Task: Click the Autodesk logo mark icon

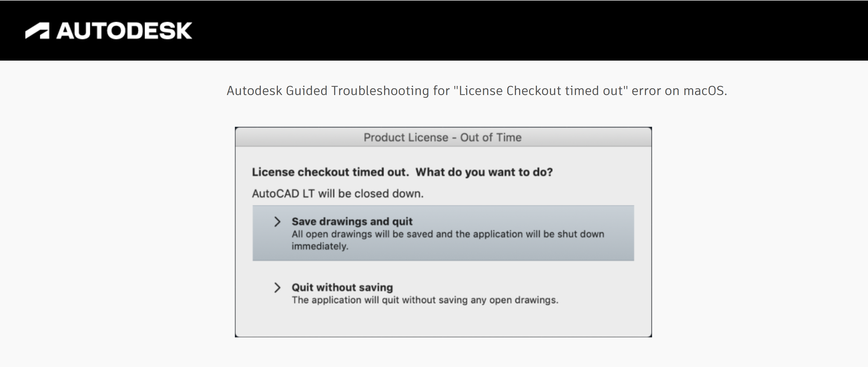Action: [x=37, y=31]
